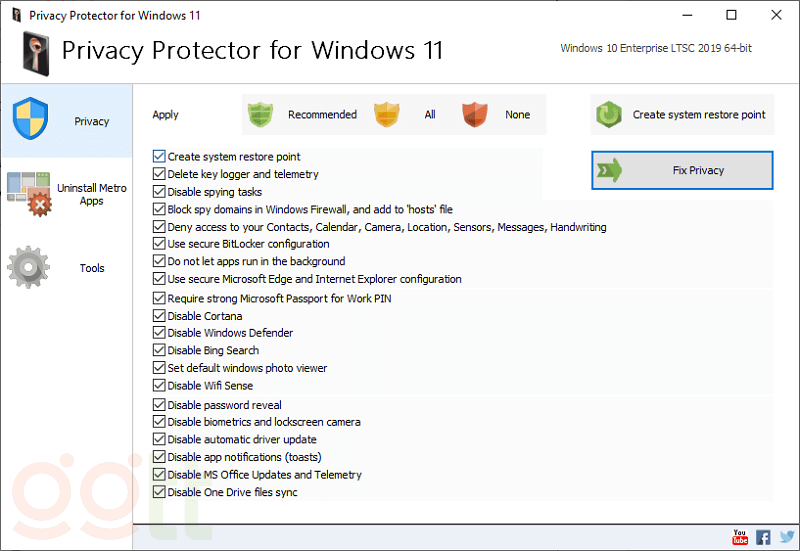Click the yellow All shield icon
Viewport: 800px width, 551px height.
(x=388, y=115)
